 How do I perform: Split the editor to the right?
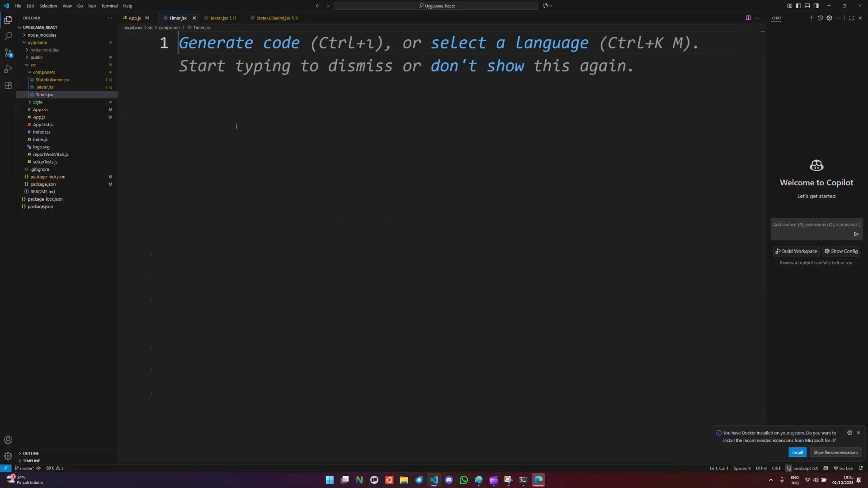[748, 18]
